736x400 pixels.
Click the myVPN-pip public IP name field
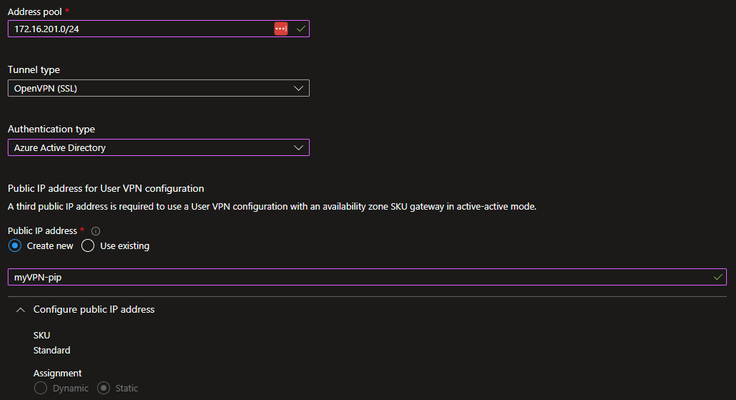367,277
